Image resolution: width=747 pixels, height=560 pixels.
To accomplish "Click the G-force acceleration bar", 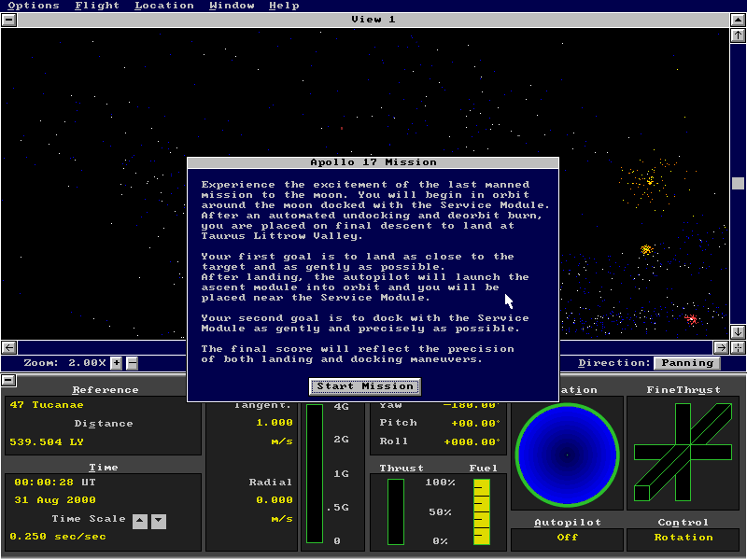I will 315,473.
